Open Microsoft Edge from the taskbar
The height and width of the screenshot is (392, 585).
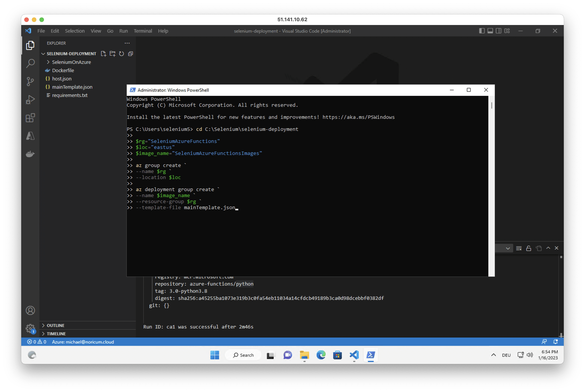coord(321,355)
